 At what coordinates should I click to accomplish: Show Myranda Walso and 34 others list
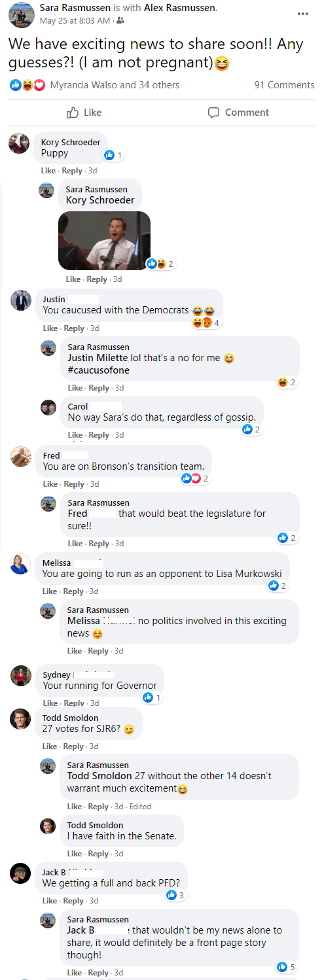(x=115, y=85)
